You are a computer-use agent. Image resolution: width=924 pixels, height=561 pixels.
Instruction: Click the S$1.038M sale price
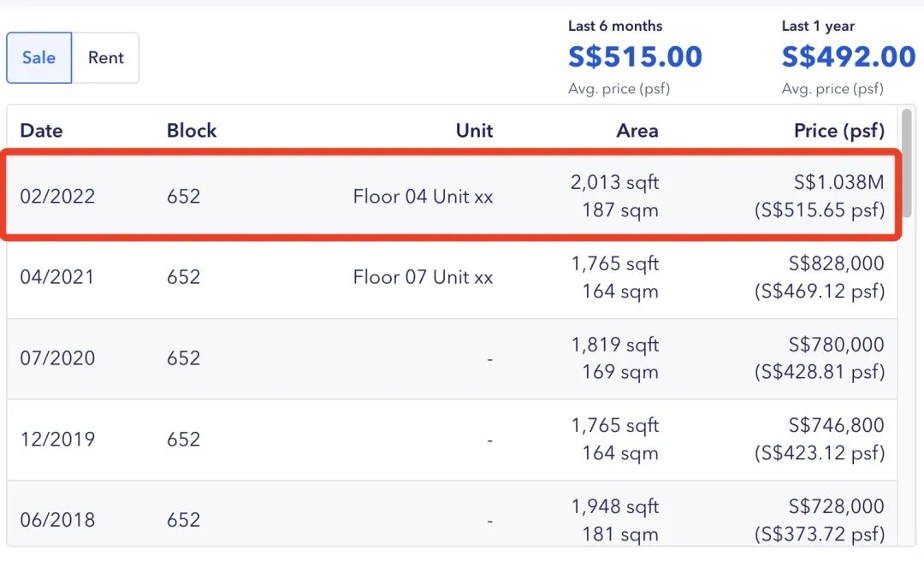(838, 182)
